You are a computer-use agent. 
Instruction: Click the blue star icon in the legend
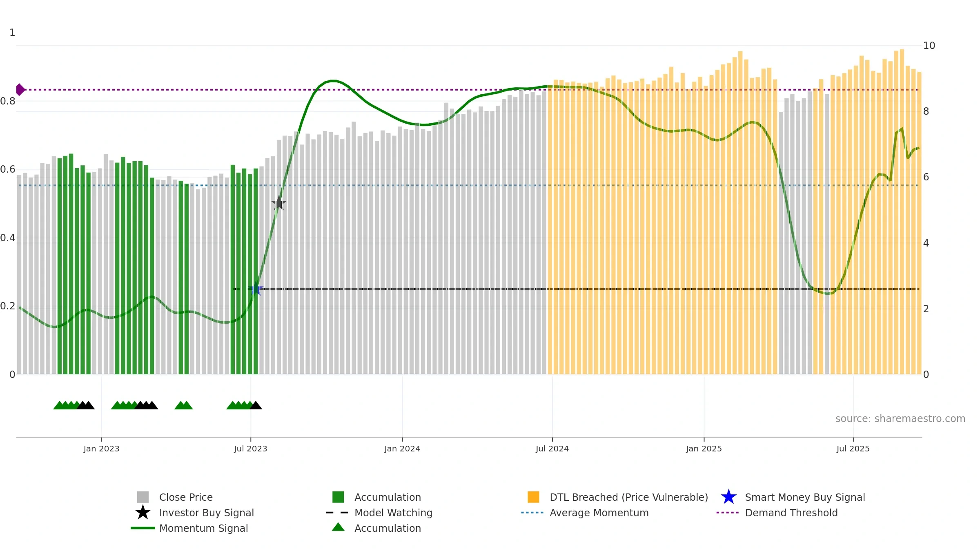(728, 497)
